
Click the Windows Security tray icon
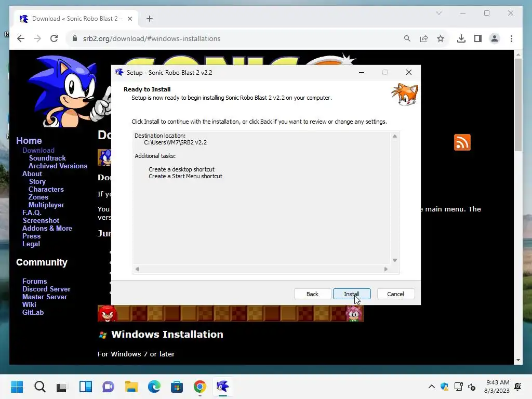point(445,387)
